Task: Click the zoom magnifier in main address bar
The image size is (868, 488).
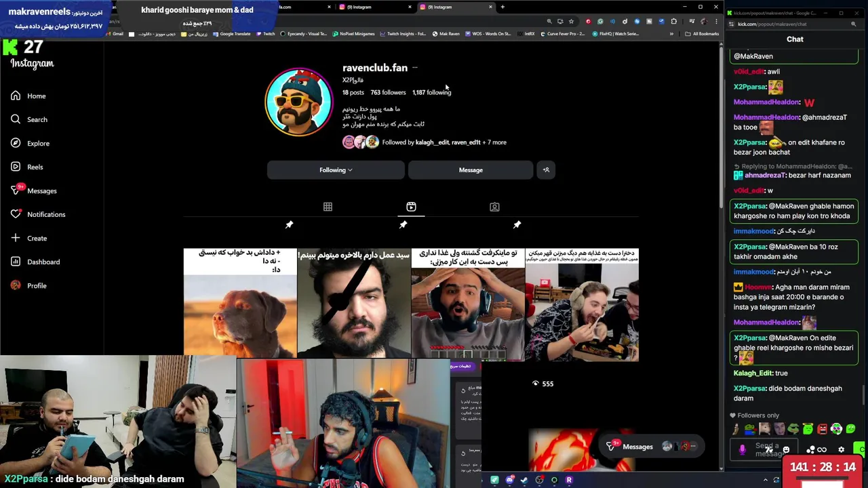Action: pos(549,22)
